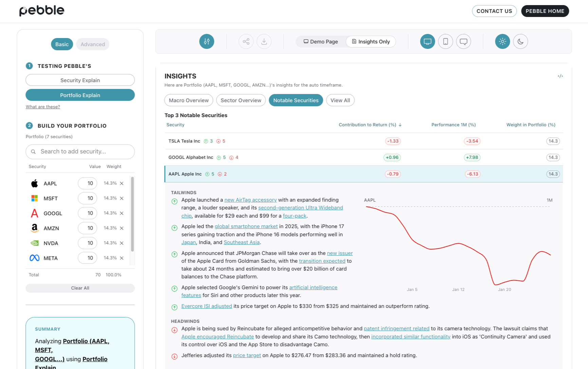Open the 'price target' Jefferies link
The width and height of the screenshot is (588, 369).
247,355
